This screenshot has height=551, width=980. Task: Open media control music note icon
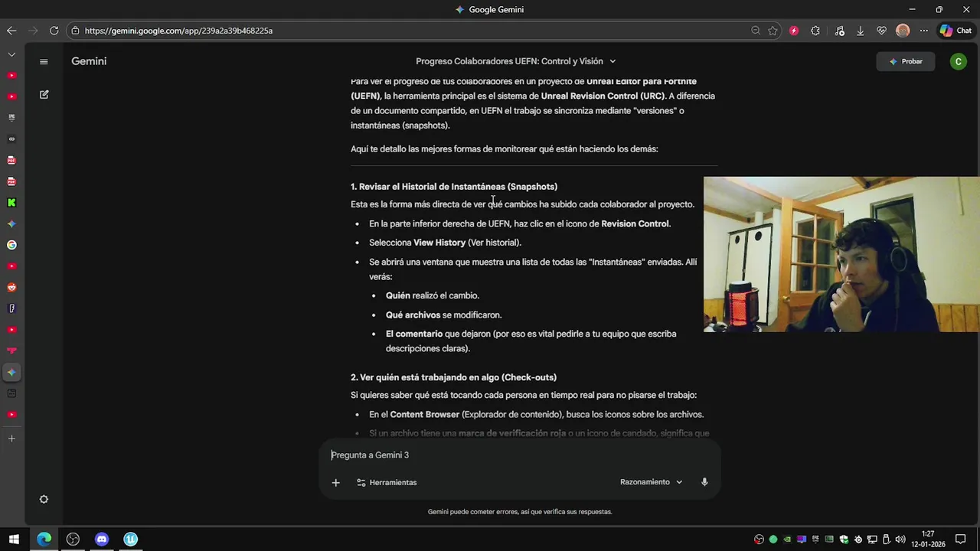tap(840, 31)
